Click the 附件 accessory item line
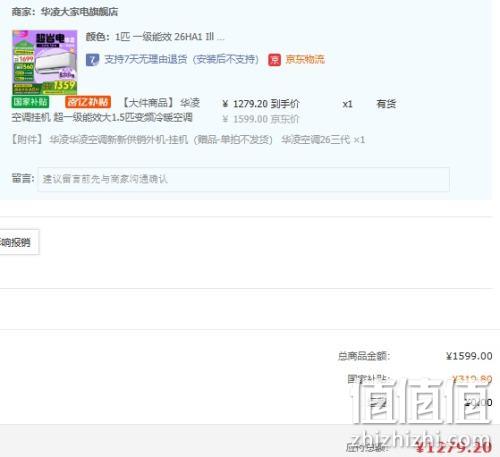 tap(188, 140)
